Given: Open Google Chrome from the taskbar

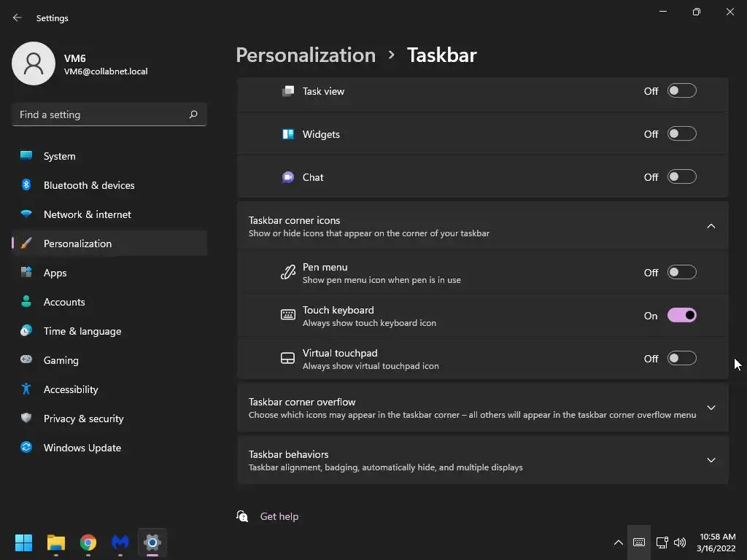Looking at the screenshot, I should tap(88, 542).
